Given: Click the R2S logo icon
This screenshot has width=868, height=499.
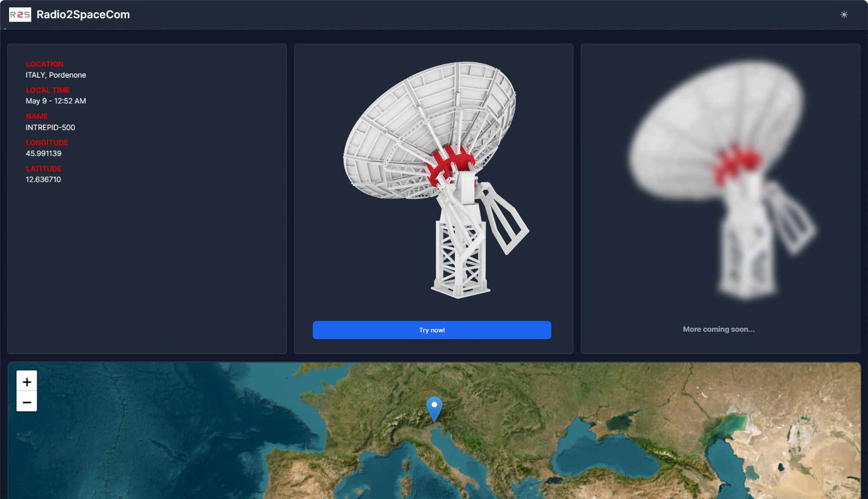Looking at the screenshot, I should (20, 15).
